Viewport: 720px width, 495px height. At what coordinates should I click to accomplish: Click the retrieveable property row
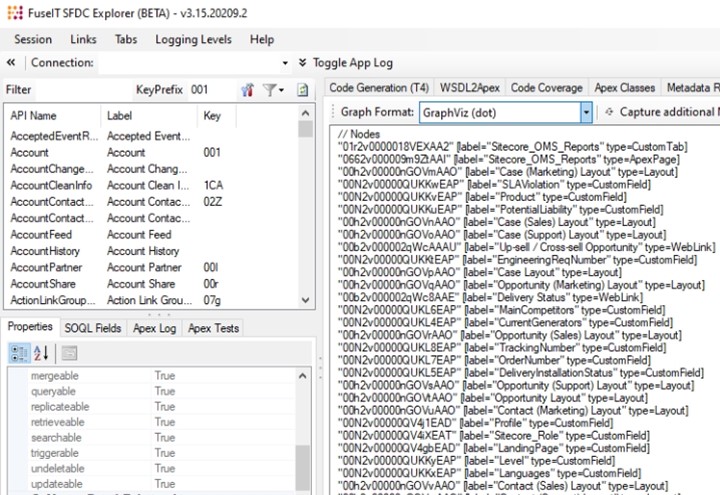click(161, 422)
